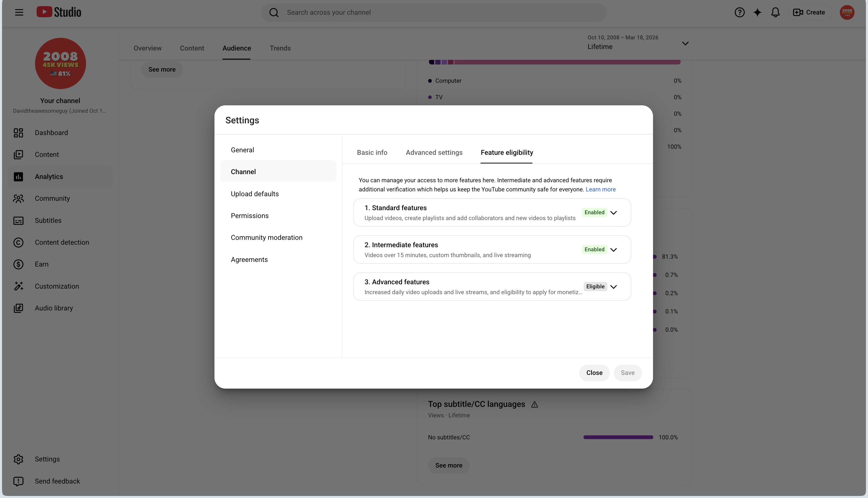Click the Trends analytics tab
Screen dimensions: 868x498
[280, 48]
